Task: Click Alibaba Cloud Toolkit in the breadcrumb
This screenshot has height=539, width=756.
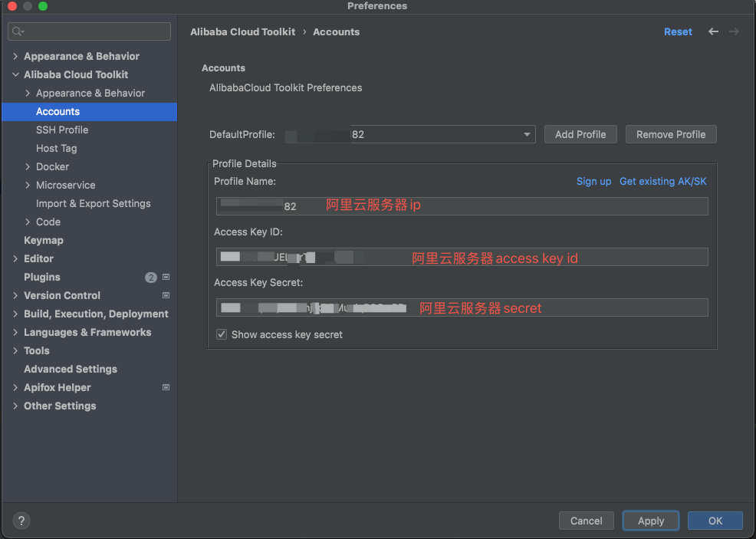Action: coord(242,32)
